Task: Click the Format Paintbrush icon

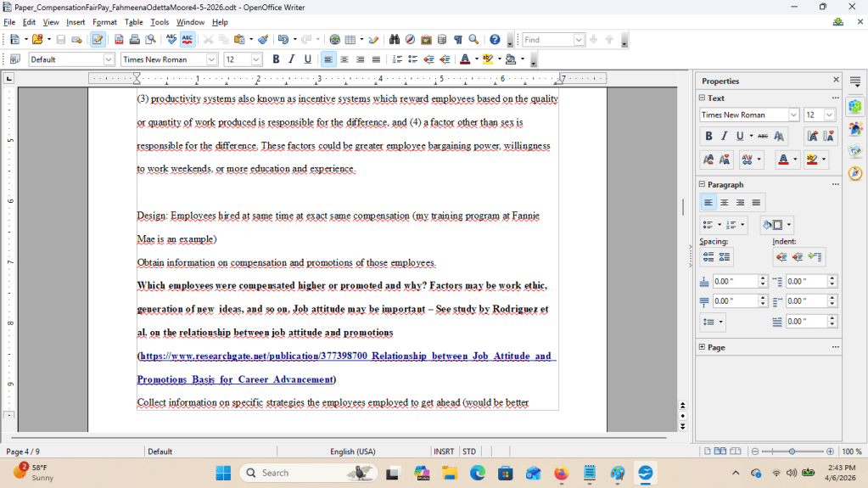Action: click(263, 40)
